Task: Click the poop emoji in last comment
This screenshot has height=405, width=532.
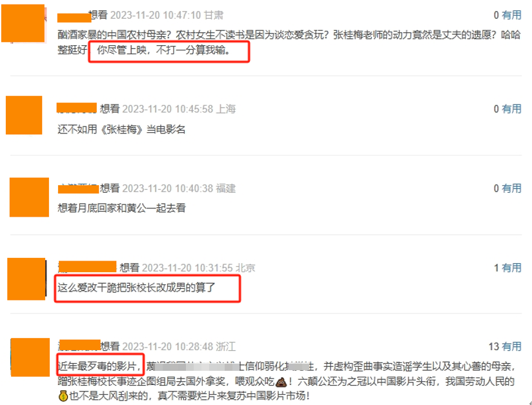Action: pyautogui.click(x=281, y=382)
